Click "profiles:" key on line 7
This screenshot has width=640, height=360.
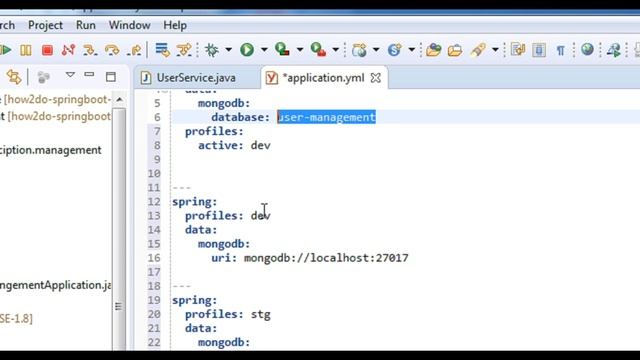[x=214, y=131]
